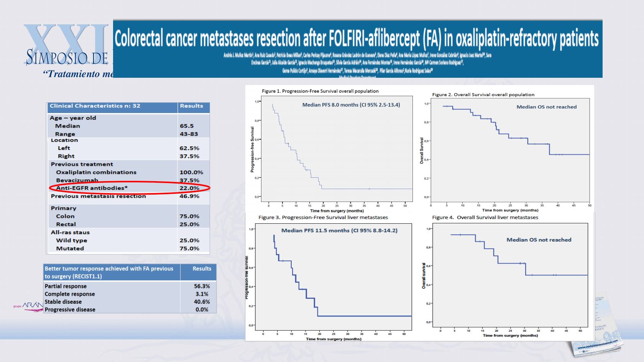Click the 'Rectal' primary row label

(66, 224)
